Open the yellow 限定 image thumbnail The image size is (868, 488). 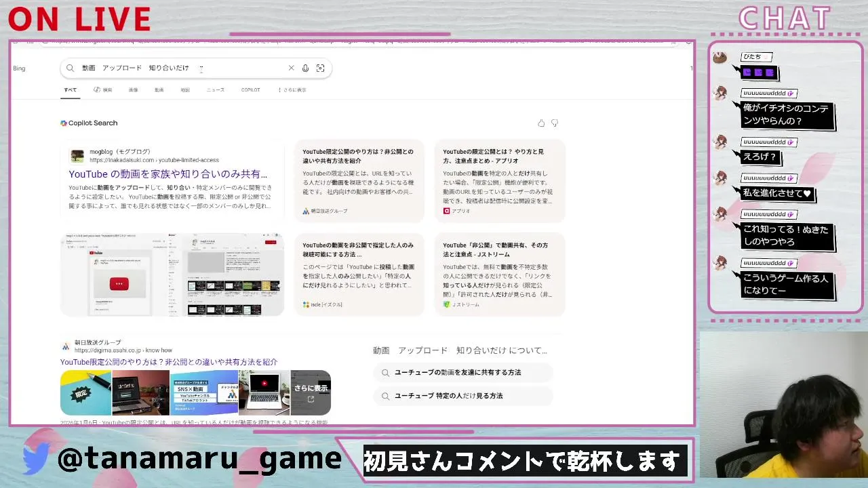[85, 392]
